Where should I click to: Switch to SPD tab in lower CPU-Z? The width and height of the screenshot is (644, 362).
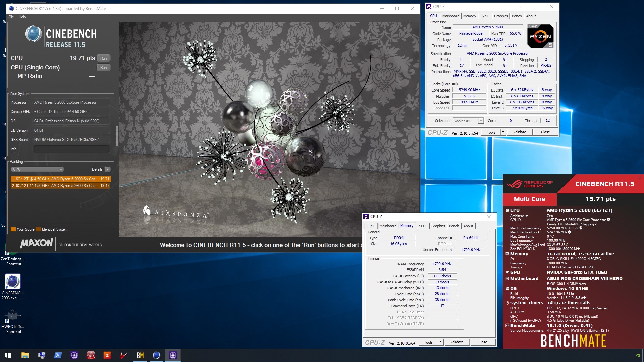click(x=422, y=226)
